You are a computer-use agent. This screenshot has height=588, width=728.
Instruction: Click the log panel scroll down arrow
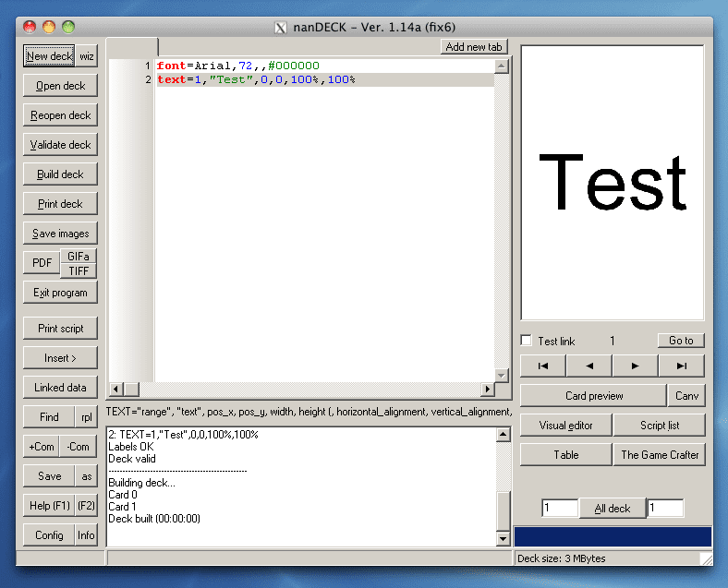coord(504,538)
